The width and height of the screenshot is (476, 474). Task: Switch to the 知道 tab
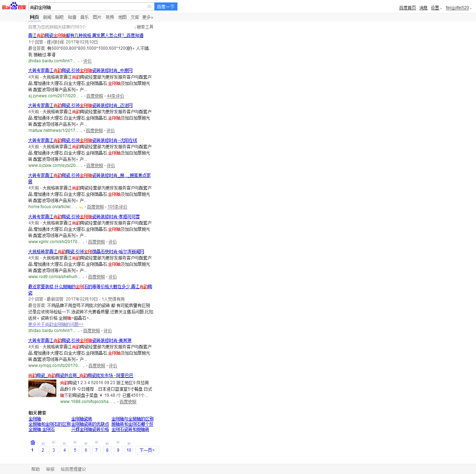72,17
